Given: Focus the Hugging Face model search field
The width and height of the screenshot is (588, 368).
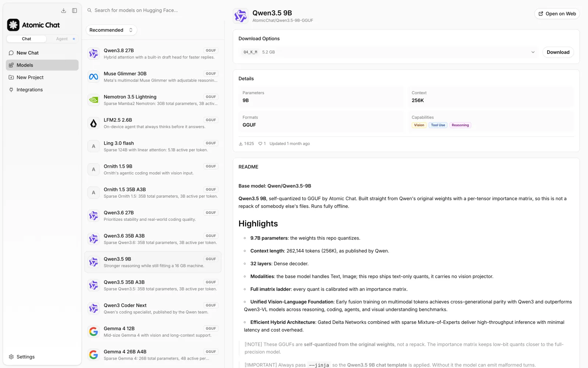Looking at the screenshot, I should click(x=153, y=10).
